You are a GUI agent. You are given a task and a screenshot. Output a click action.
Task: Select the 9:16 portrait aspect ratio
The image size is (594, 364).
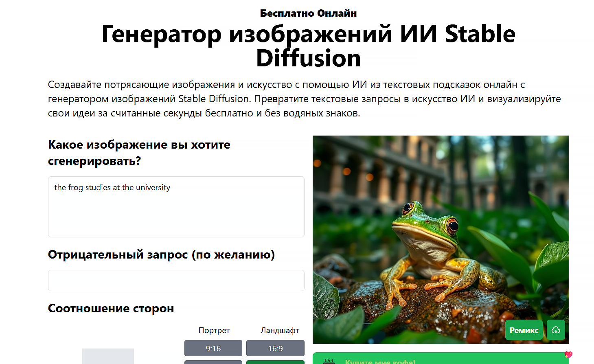pyautogui.click(x=213, y=349)
